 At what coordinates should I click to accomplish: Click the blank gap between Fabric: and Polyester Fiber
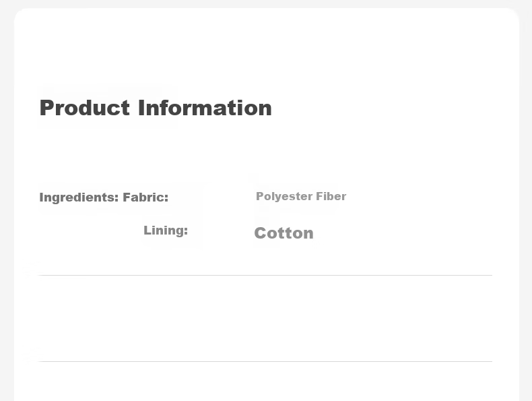click(x=212, y=197)
